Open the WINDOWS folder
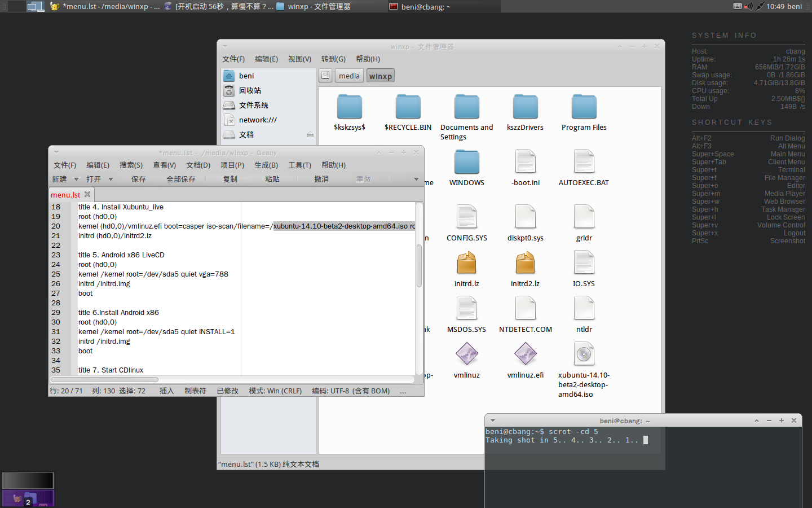The width and height of the screenshot is (812, 508). (x=467, y=162)
